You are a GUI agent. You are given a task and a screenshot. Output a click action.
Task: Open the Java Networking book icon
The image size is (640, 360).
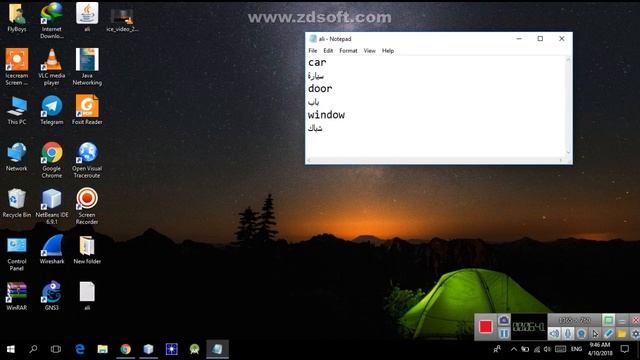point(87,67)
